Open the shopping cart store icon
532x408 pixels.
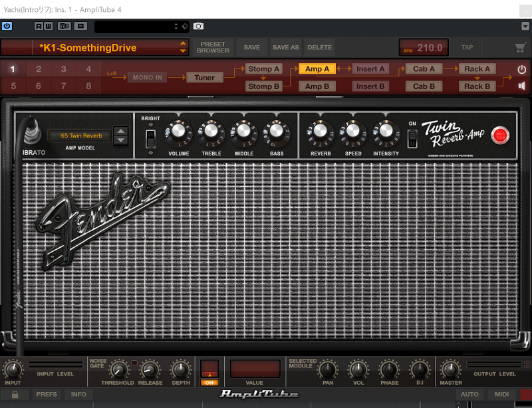[521, 47]
